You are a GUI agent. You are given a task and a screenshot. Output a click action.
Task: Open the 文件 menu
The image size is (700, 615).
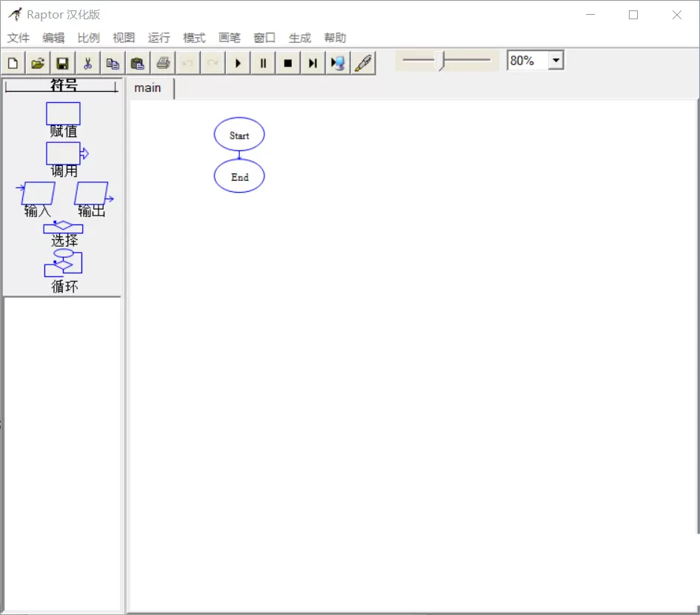point(19,38)
